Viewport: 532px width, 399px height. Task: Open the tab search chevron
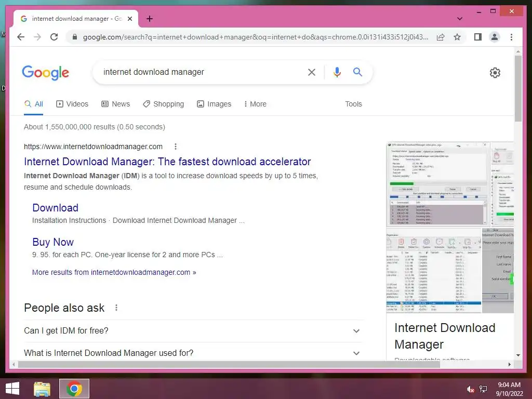(x=460, y=19)
